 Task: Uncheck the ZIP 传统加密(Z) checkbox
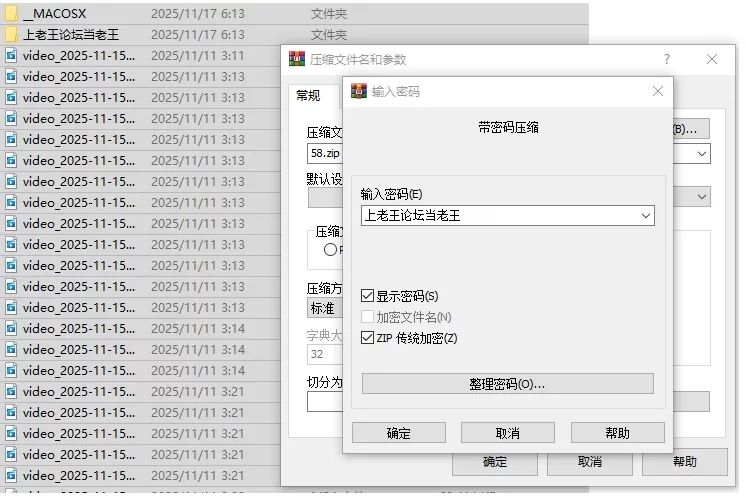click(x=367, y=338)
